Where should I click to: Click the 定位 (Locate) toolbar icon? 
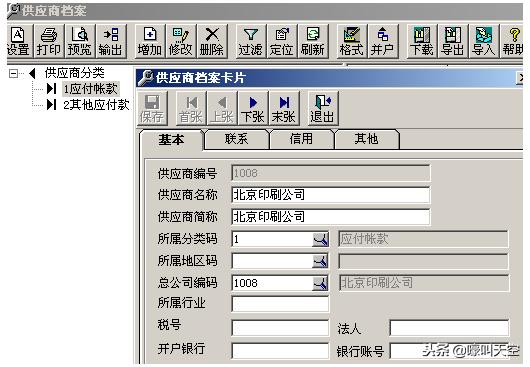[282, 42]
